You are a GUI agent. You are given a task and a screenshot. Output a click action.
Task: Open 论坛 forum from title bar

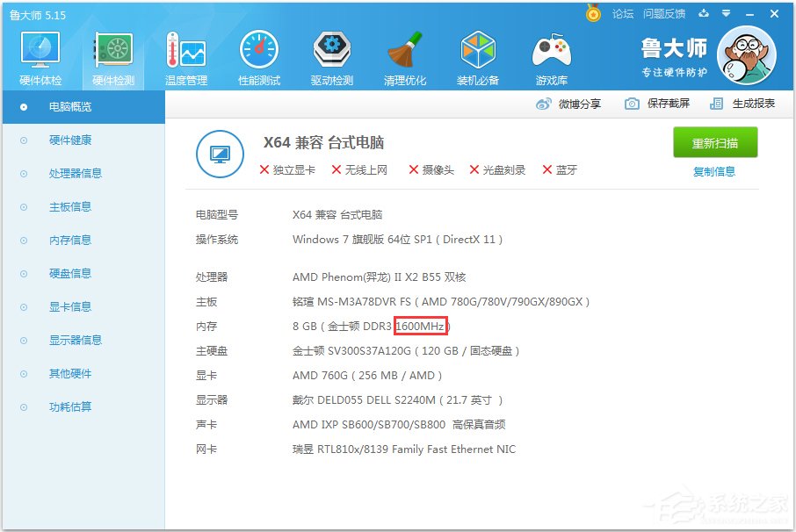coord(621,14)
